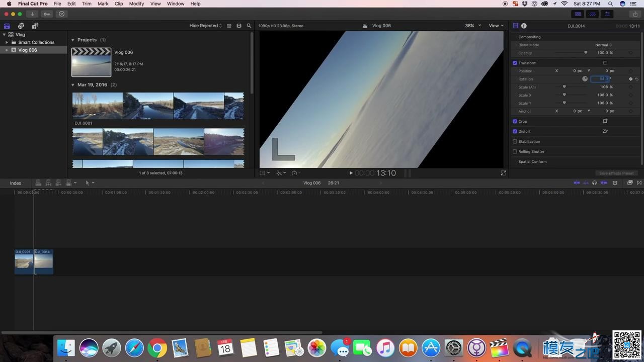Open the Keyword Editor key icon
Image resolution: width=644 pixels, height=362 pixels.
pyautogui.click(x=47, y=14)
